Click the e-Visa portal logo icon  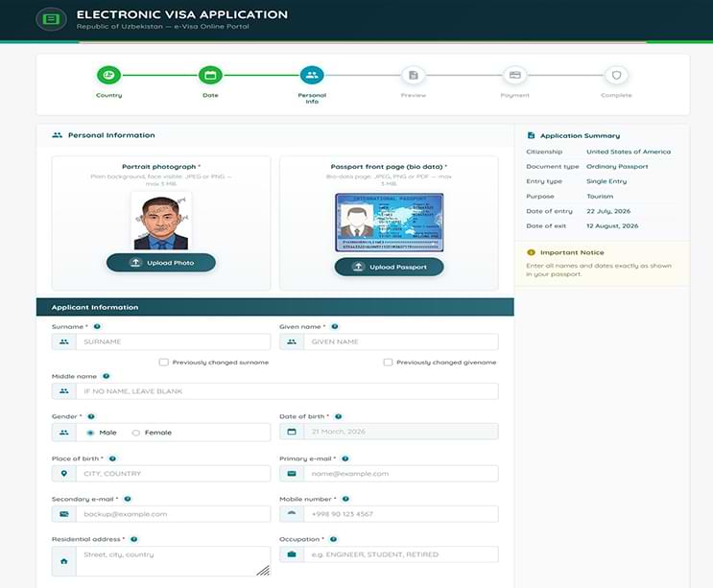coord(51,19)
